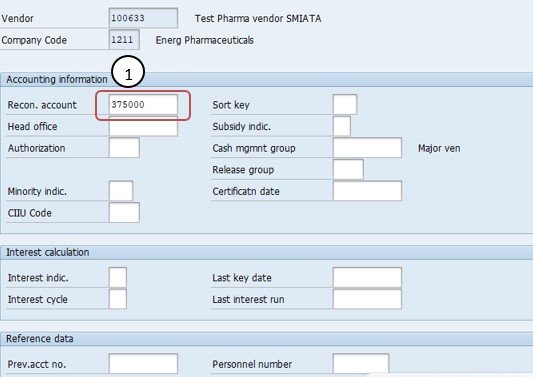The width and height of the screenshot is (533, 377).
Task: Click the Release group input field
Action: click(x=348, y=170)
